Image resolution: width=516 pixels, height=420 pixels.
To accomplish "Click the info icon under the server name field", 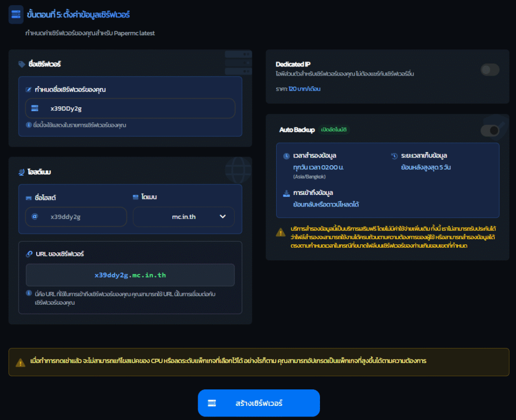I will (x=29, y=125).
